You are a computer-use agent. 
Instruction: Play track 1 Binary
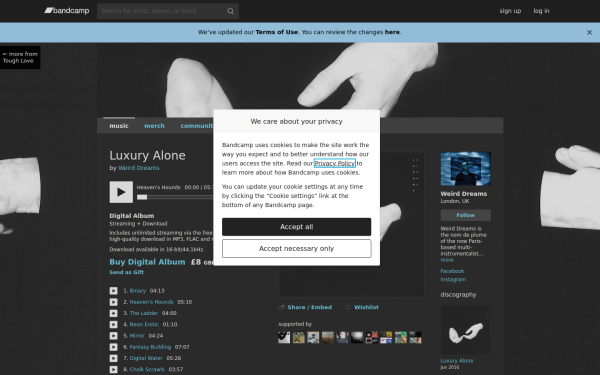point(114,291)
